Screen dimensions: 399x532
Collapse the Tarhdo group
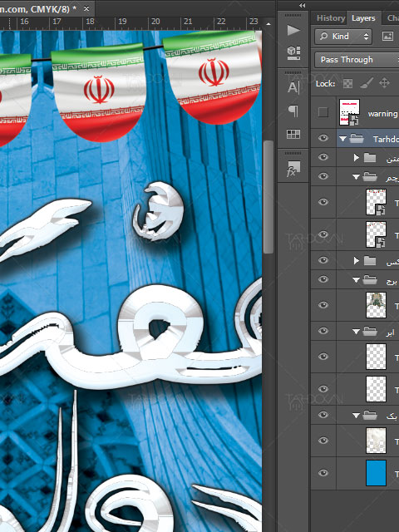[x=343, y=139]
